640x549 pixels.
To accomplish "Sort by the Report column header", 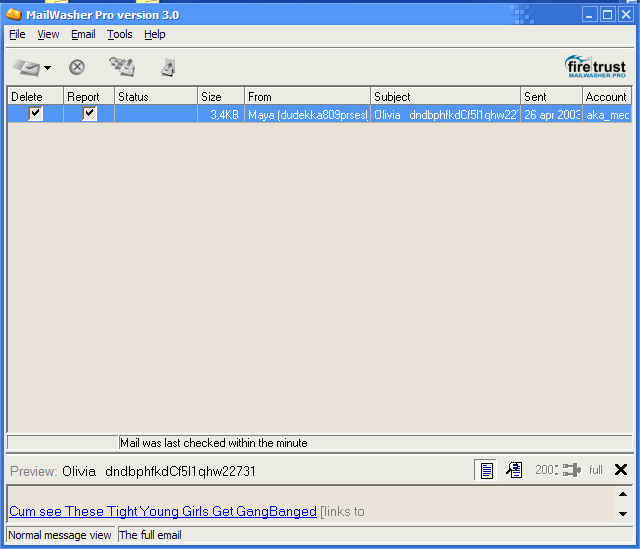I will point(89,97).
